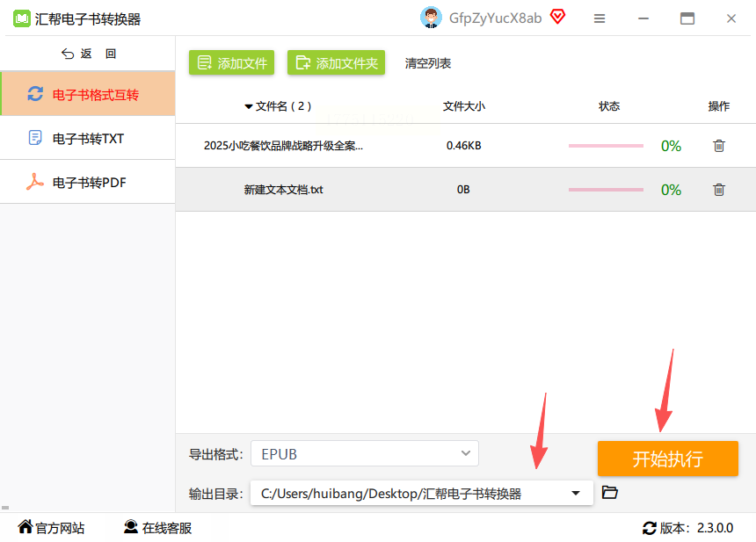Open the 导出格式 EPUB dropdown
This screenshot has width=756, height=542.
point(365,453)
